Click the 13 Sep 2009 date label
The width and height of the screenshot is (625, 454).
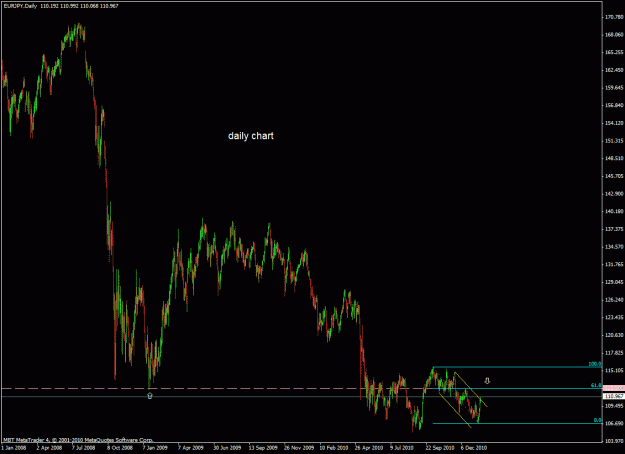(x=263, y=448)
